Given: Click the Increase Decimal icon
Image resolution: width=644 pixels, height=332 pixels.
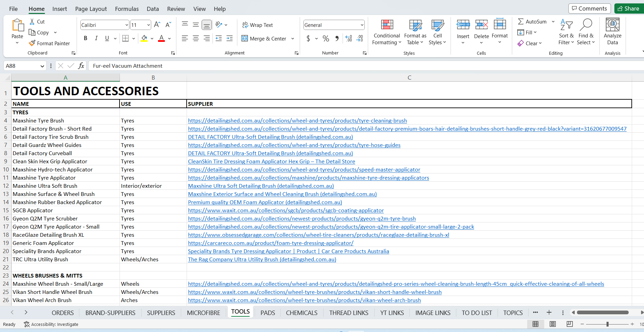Looking at the screenshot, I should [x=349, y=38].
